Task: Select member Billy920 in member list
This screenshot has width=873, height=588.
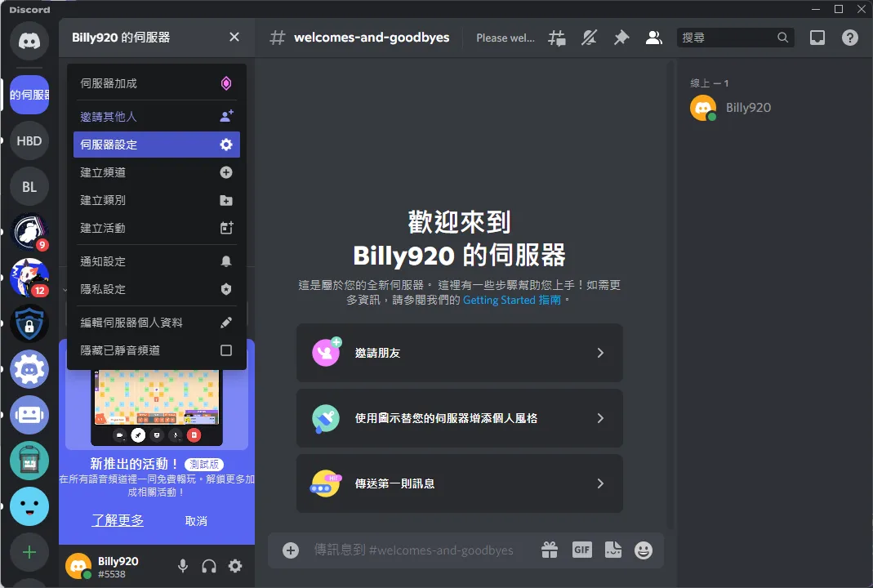Action: point(774,108)
